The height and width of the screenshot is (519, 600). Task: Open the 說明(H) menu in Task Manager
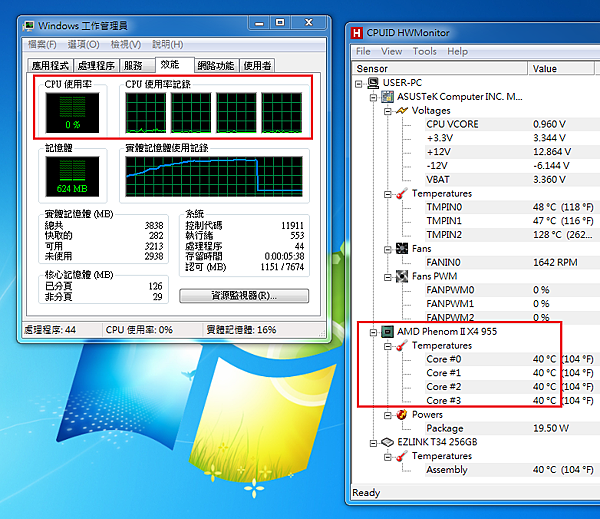coord(168,45)
